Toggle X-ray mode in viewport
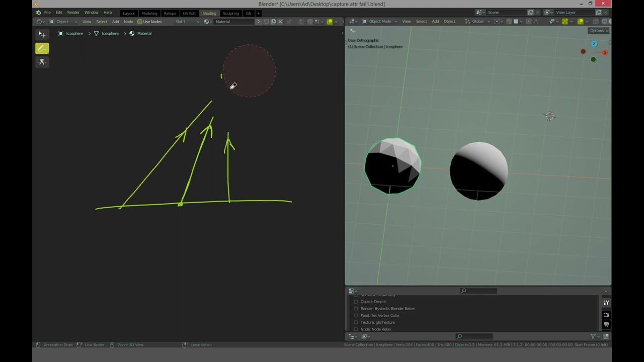The width and height of the screenshot is (644, 362). tap(596, 22)
